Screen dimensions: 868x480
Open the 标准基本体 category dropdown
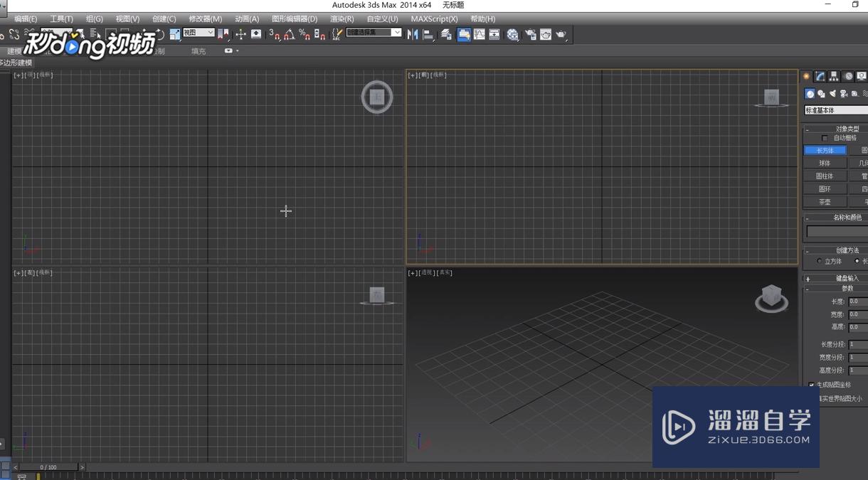point(836,110)
